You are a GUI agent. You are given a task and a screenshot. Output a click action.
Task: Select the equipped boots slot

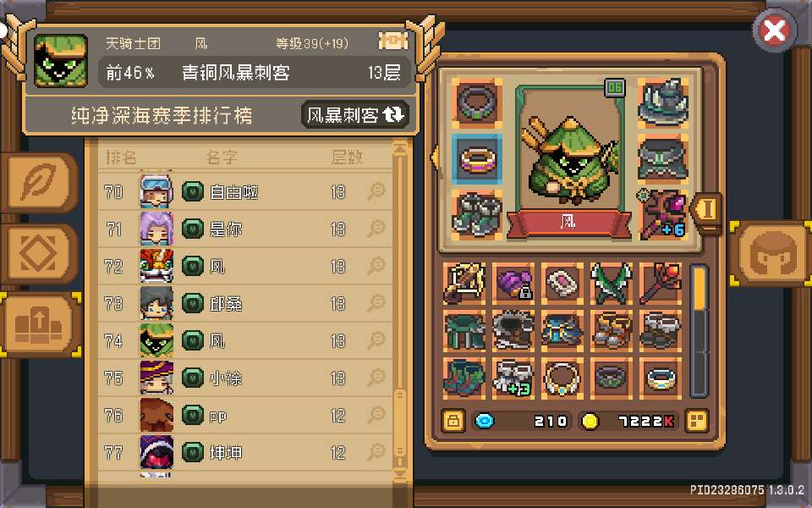pos(477,215)
